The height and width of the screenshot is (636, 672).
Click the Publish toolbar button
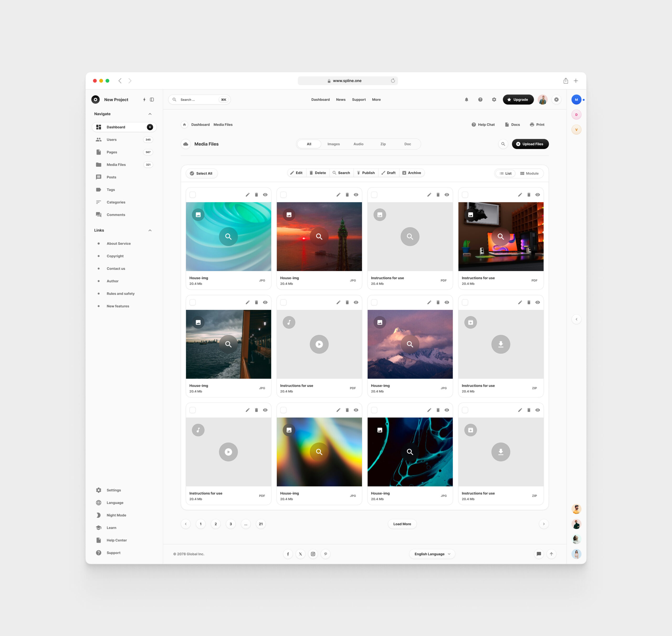[x=366, y=173]
